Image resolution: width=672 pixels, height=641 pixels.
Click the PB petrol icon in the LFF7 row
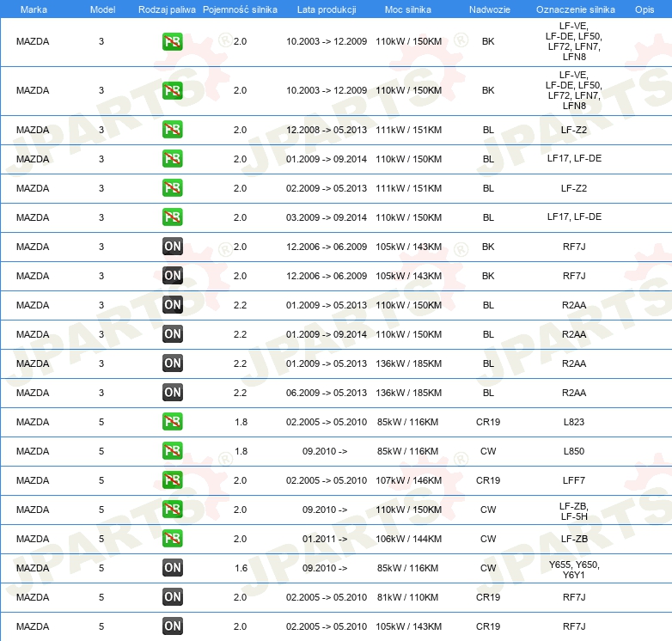pyautogui.click(x=172, y=480)
